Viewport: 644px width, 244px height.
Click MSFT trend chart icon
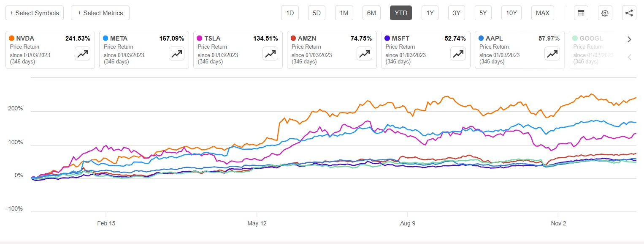point(458,54)
